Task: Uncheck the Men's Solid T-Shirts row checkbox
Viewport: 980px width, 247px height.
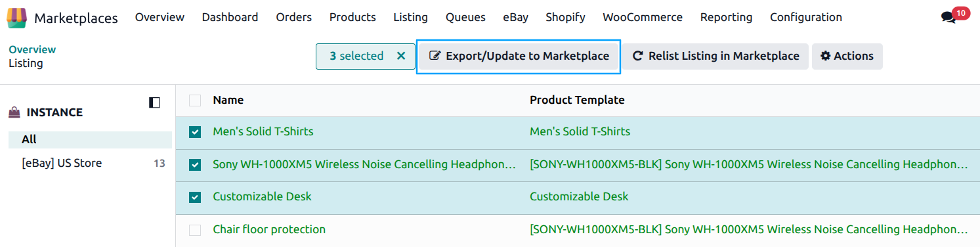Action: pyautogui.click(x=195, y=132)
